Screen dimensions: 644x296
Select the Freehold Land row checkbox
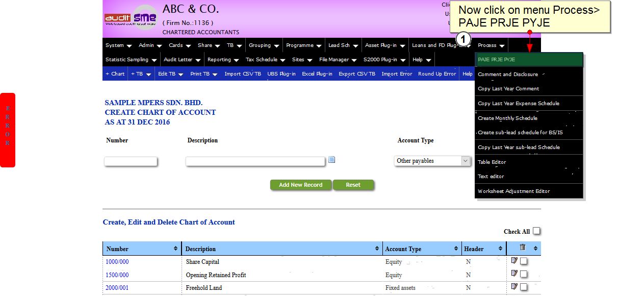[x=524, y=287]
